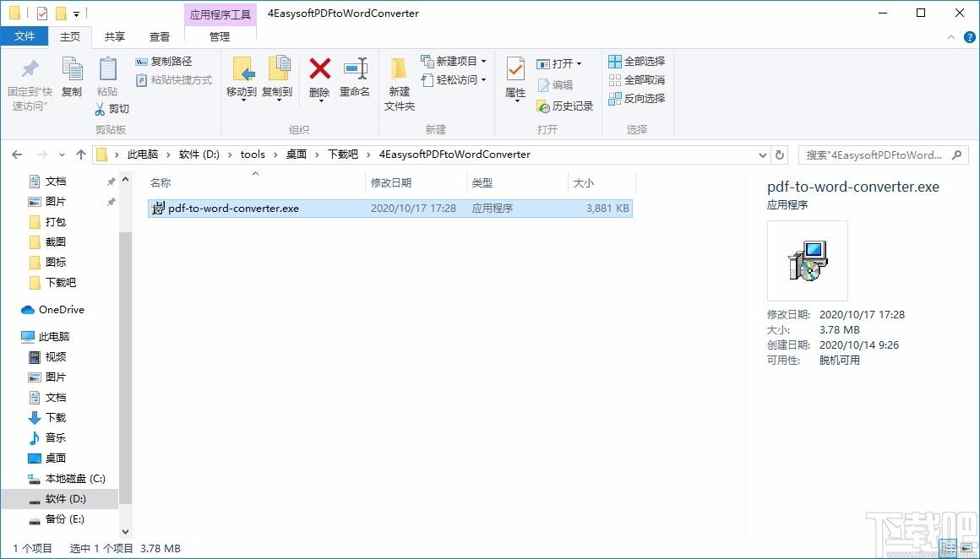Click 下载吧 in the address path
980x559 pixels.
(x=343, y=155)
